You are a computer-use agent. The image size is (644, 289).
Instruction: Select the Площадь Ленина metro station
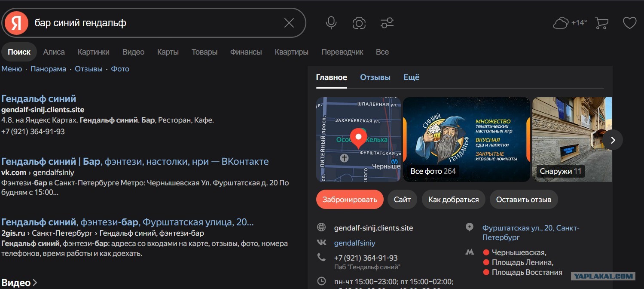point(522,262)
